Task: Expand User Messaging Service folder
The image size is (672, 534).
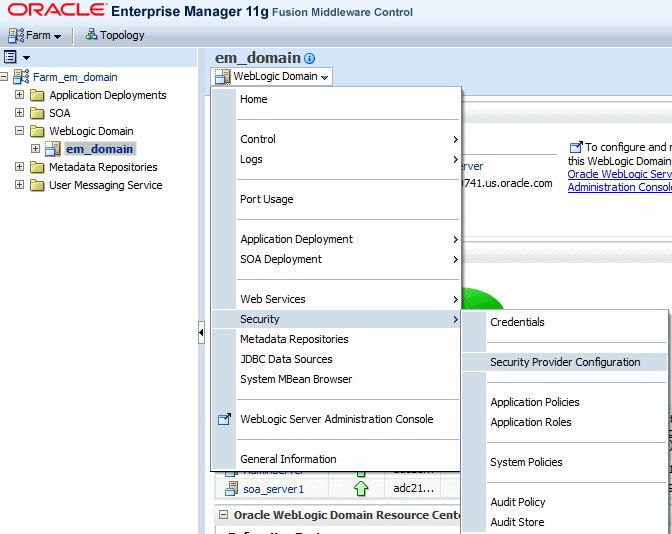Action: click(x=19, y=184)
